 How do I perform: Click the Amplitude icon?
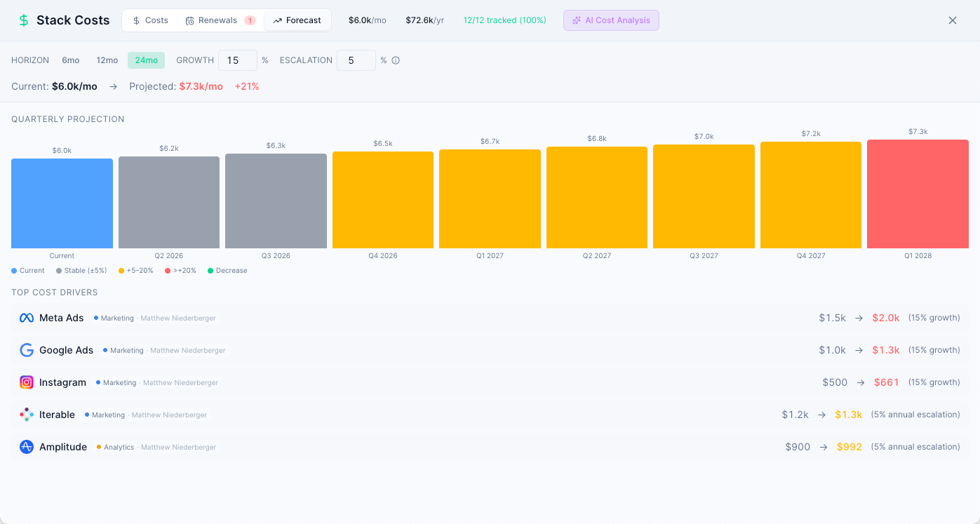point(26,447)
